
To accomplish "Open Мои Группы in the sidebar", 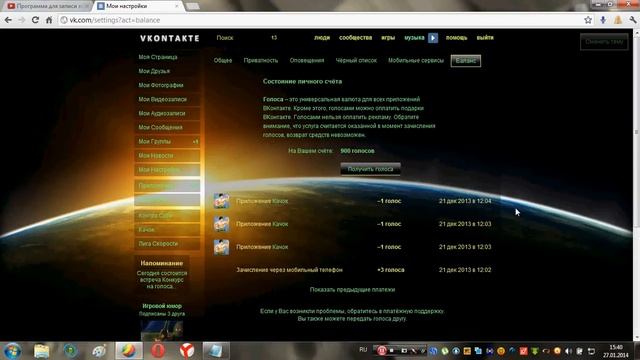I will click(167, 141).
